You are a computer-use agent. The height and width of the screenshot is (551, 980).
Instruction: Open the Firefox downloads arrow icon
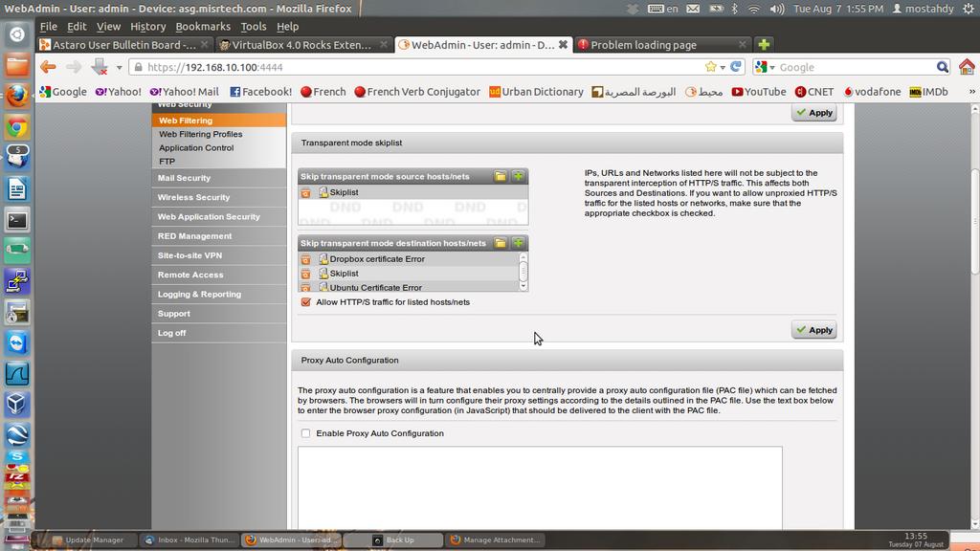tap(100, 67)
